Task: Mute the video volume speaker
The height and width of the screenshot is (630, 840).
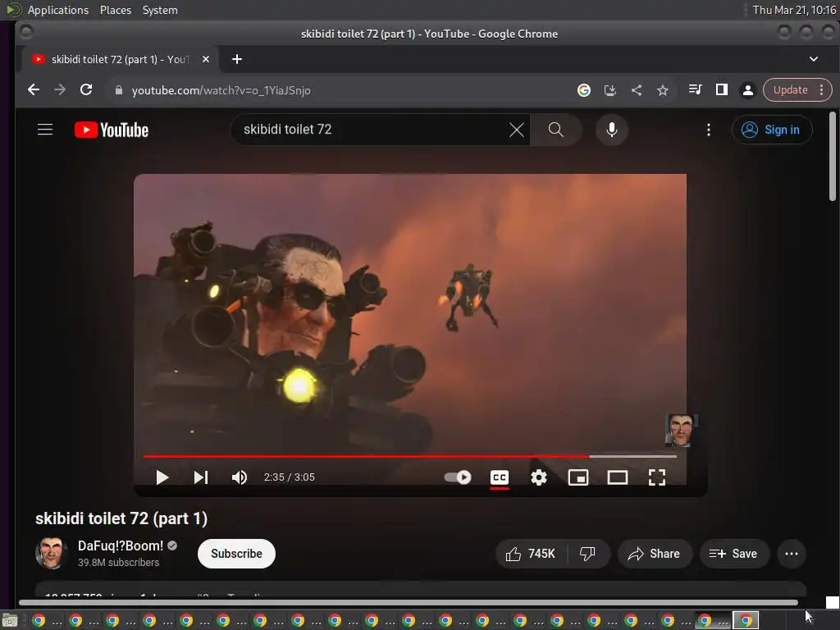Action: pos(239,477)
